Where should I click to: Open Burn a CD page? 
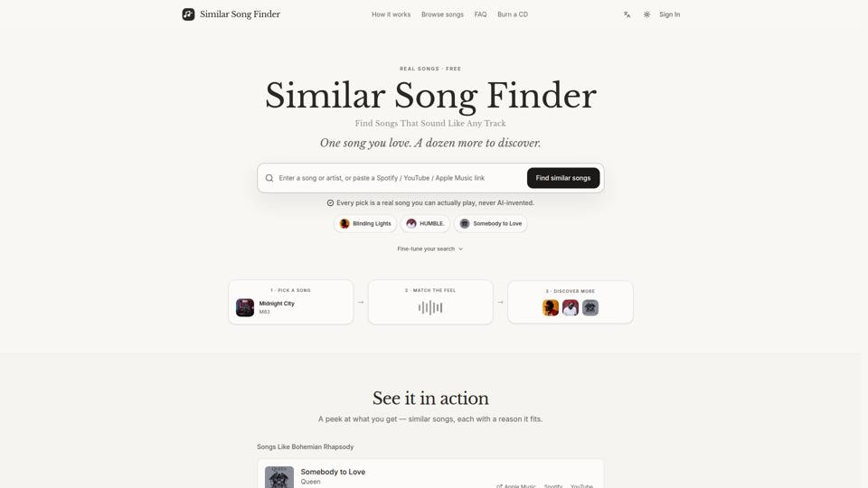(x=513, y=14)
